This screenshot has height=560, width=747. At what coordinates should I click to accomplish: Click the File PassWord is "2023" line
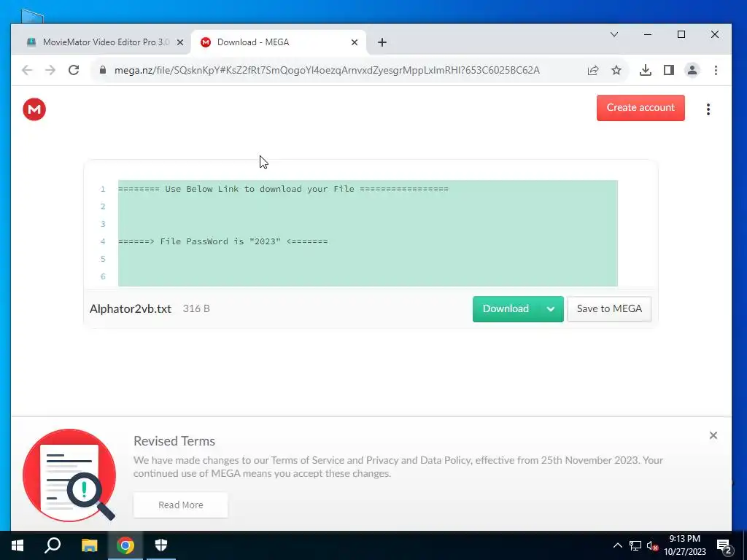click(223, 241)
